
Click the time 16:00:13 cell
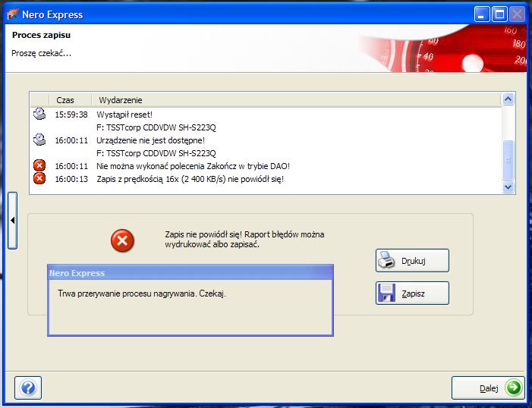click(x=71, y=179)
